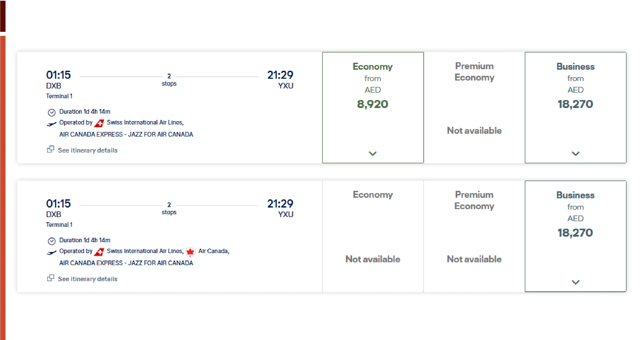This screenshot has height=340, width=644.
Task: Click the duration clock icon in first flight
Action: point(52,112)
